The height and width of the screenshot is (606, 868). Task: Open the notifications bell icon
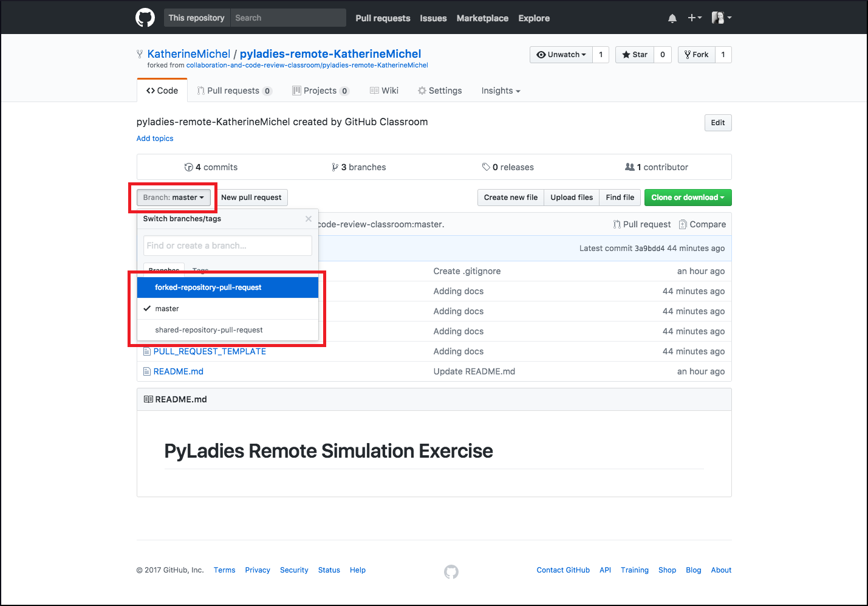(672, 18)
